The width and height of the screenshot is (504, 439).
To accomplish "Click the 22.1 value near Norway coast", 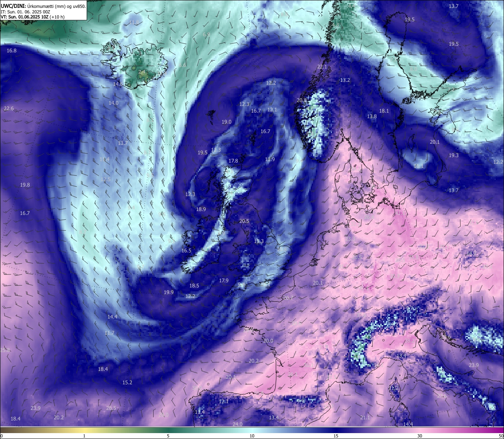I will pyautogui.click(x=322, y=67).
